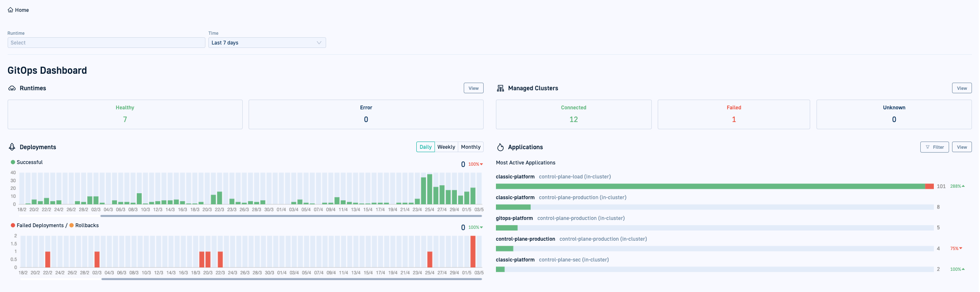980x292 pixels.
Task: Click the Applications flame icon
Action: [500, 147]
